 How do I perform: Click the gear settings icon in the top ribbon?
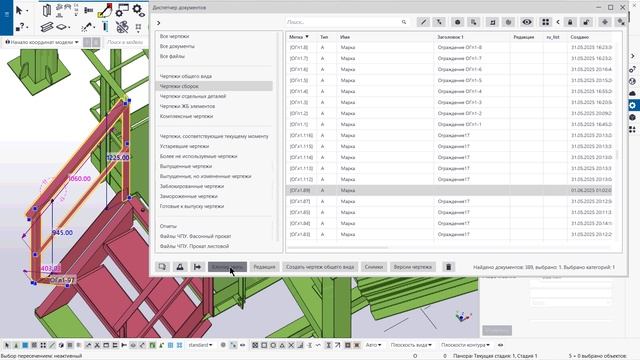tap(139, 10)
